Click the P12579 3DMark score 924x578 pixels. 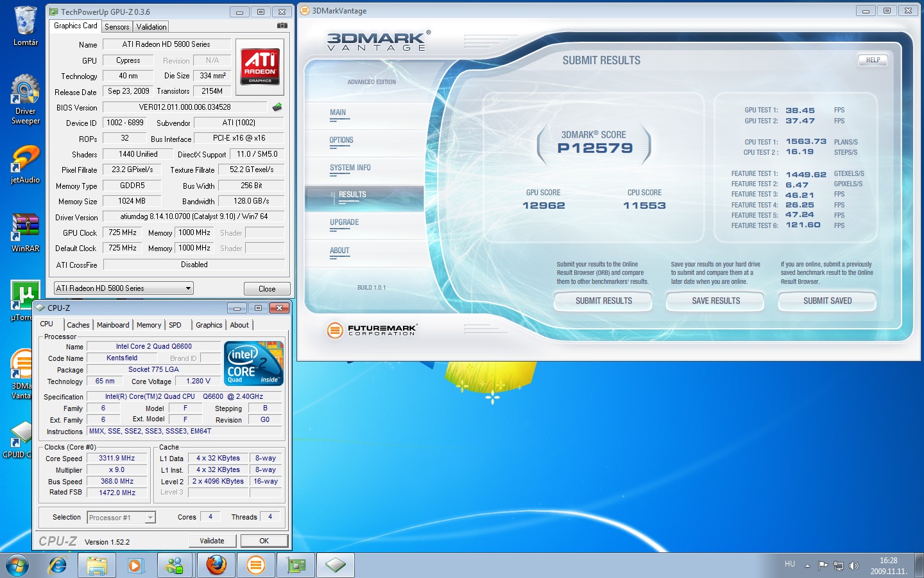[x=595, y=148]
